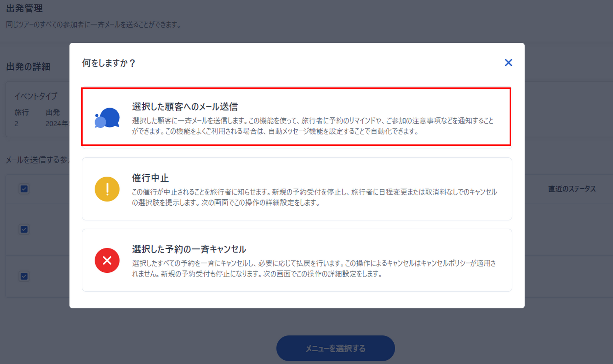Screen dimensions: 613x364
Task: Uncheck the last participant row checkbox
Action: point(24,276)
